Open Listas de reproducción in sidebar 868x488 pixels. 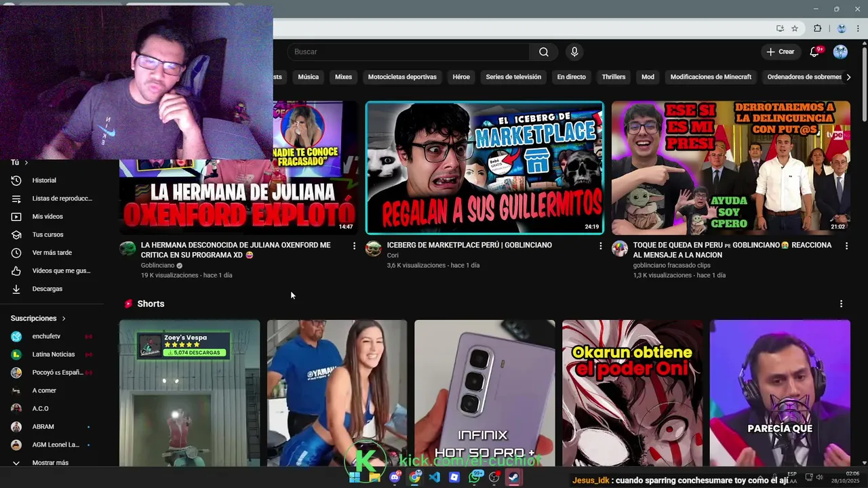pyautogui.click(x=53, y=199)
